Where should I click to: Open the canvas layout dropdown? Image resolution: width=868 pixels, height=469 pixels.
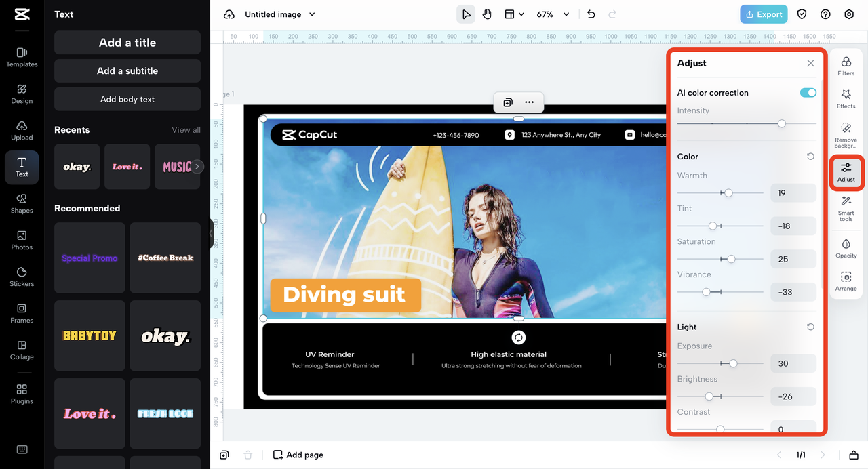[514, 14]
